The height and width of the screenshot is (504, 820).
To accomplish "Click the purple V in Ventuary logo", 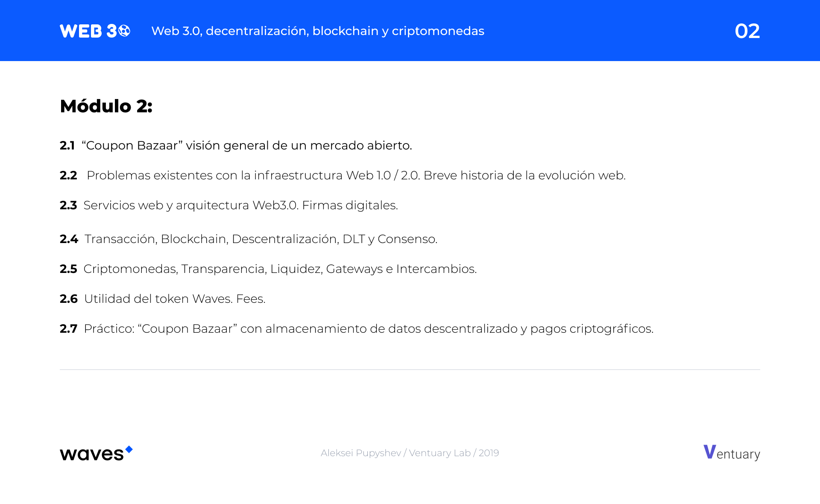I will [x=709, y=451].
